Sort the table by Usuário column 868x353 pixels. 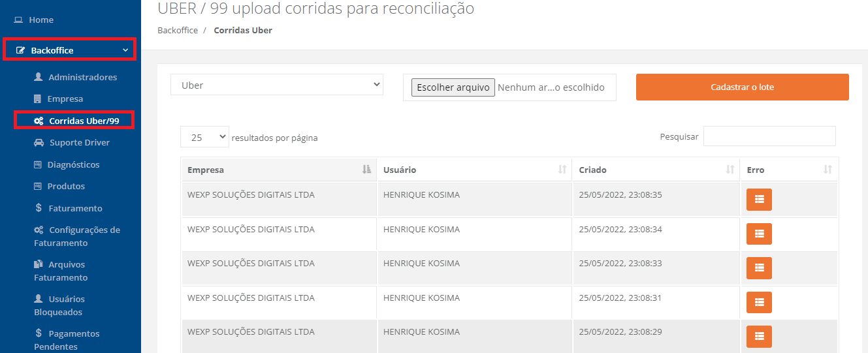474,170
